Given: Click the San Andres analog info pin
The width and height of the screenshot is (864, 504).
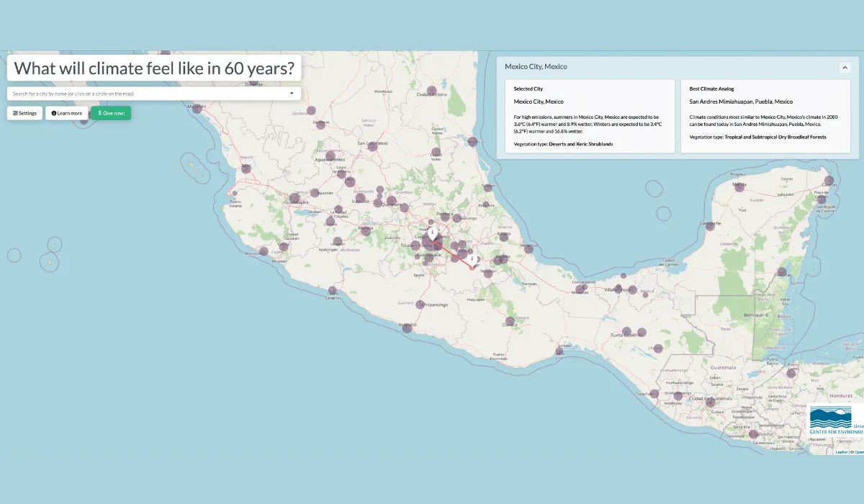Looking at the screenshot, I should 472,259.
